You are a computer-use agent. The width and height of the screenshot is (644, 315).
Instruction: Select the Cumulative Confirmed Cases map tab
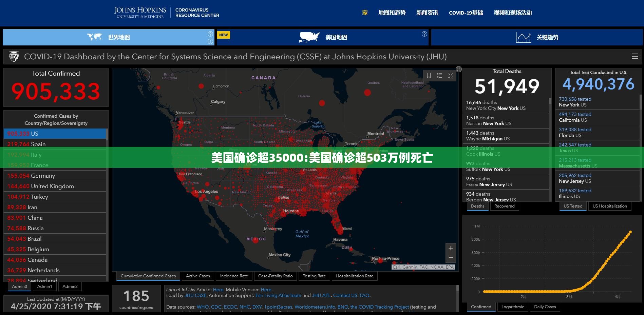pyautogui.click(x=148, y=276)
